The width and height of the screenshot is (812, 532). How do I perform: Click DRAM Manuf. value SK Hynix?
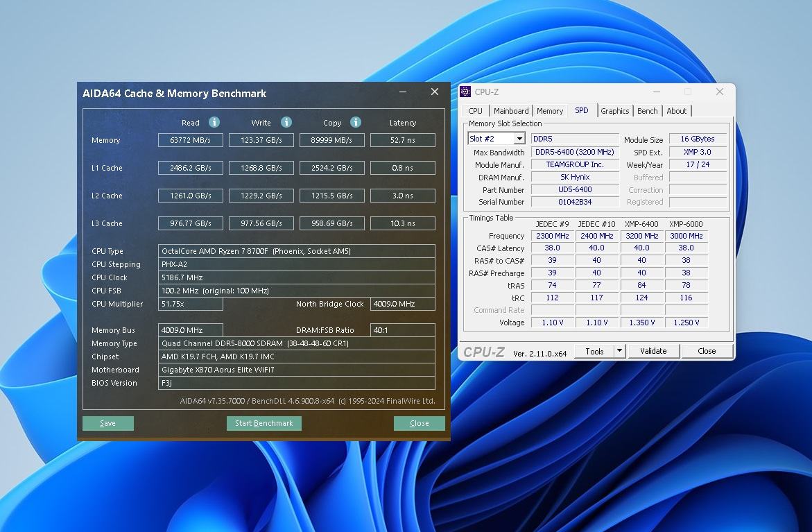click(x=575, y=177)
